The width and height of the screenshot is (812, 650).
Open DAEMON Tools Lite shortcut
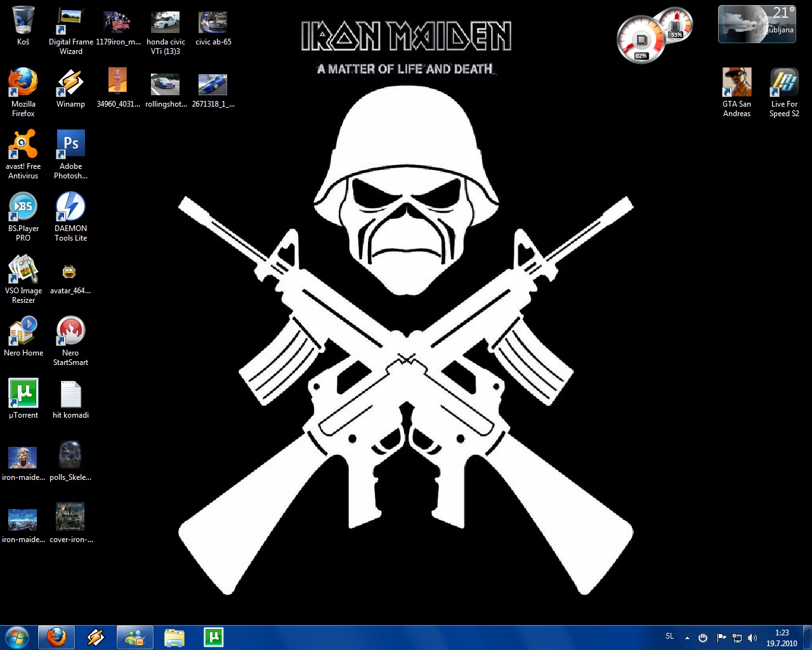point(70,216)
